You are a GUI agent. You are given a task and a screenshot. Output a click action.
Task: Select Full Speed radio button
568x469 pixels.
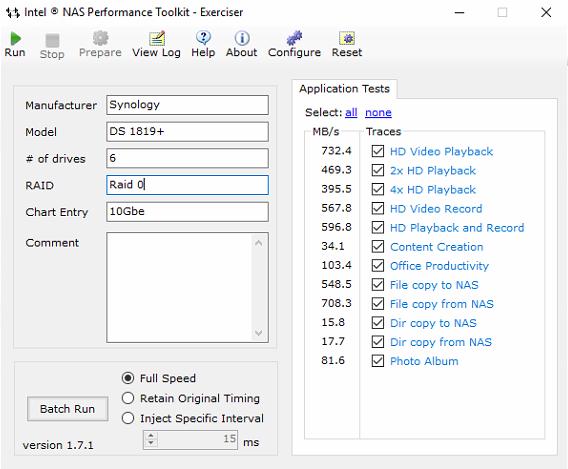click(128, 378)
